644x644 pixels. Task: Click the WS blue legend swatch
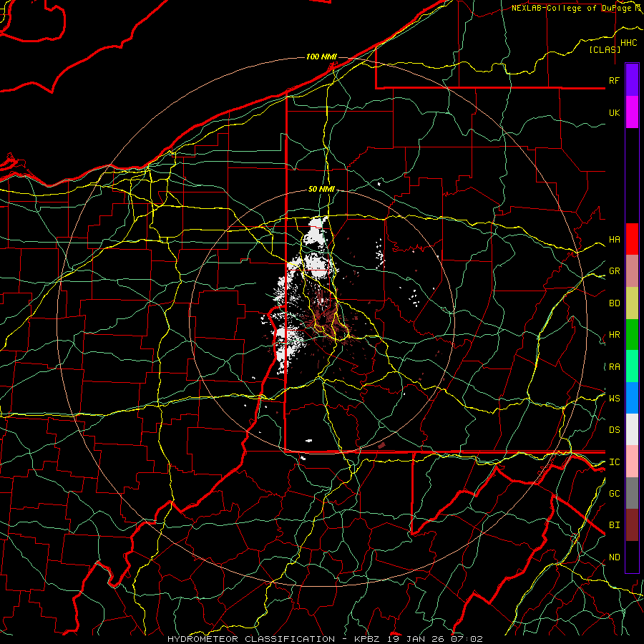632,398
